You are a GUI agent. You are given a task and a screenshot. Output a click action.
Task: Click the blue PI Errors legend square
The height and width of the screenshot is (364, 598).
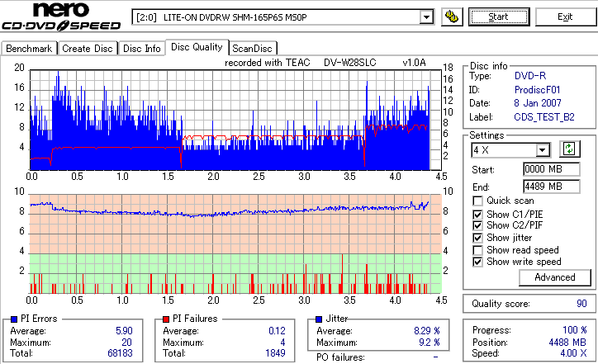coord(14,319)
